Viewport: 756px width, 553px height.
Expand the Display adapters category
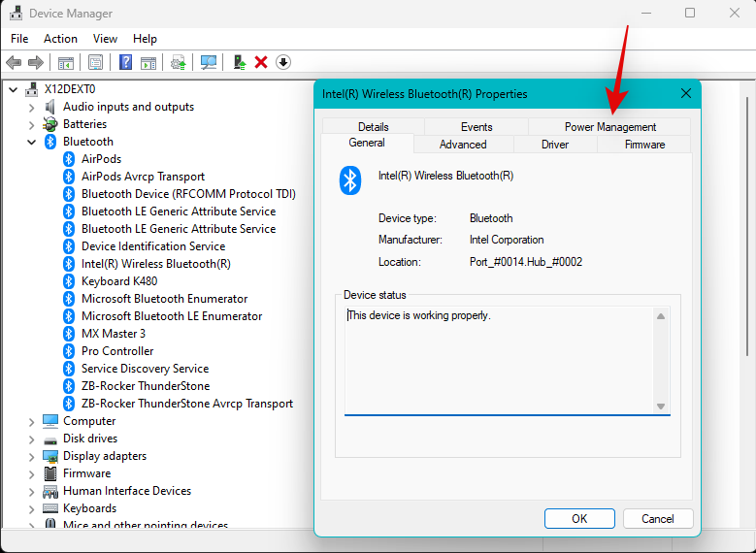pyautogui.click(x=32, y=457)
